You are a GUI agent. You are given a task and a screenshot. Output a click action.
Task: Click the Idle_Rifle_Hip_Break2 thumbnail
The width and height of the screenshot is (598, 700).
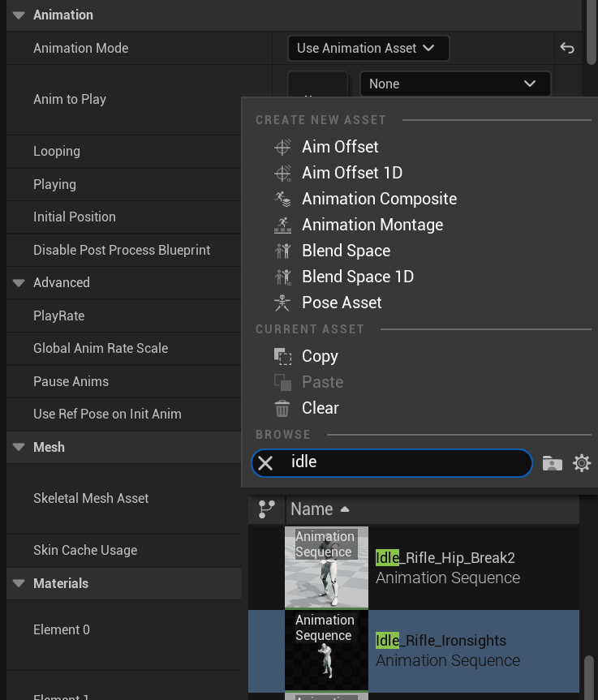326,567
